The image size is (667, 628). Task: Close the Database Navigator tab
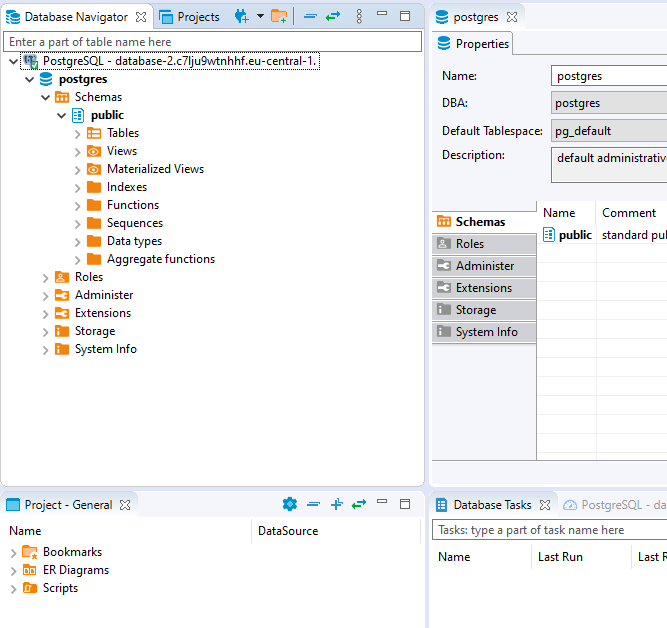(x=141, y=17)
